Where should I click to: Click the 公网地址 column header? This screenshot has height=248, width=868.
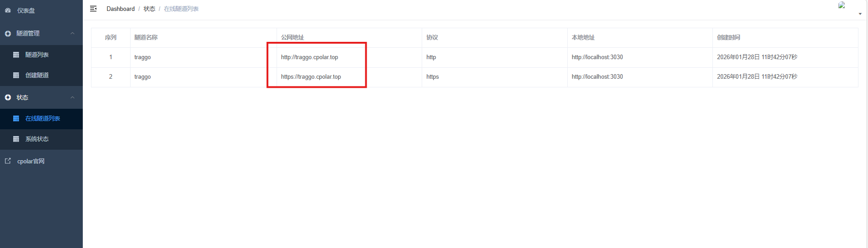(293, 37)
